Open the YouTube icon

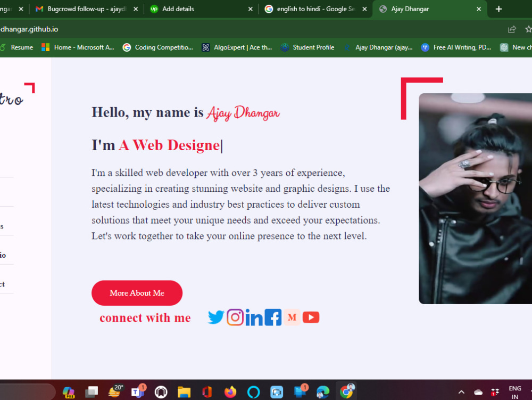(311, 317)
